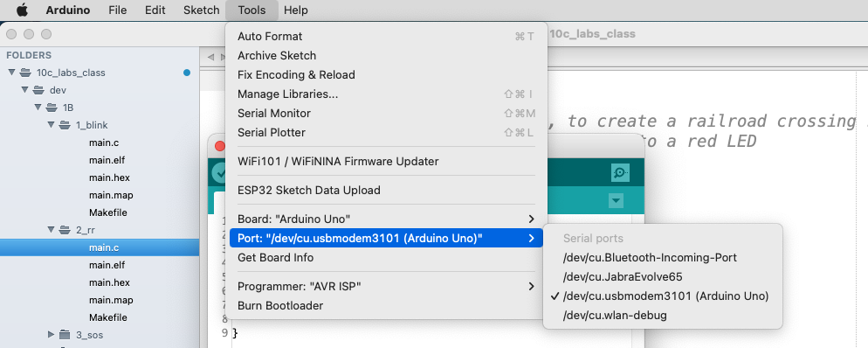Open the Edit menu
This screenshot has height=348, width=868.
(155, 10)
